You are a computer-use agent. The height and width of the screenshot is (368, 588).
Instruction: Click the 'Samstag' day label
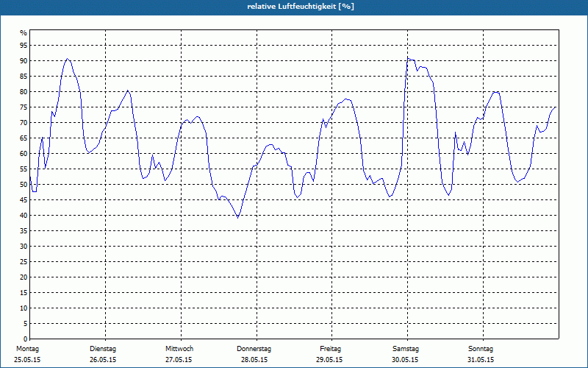tap(406, 349)
